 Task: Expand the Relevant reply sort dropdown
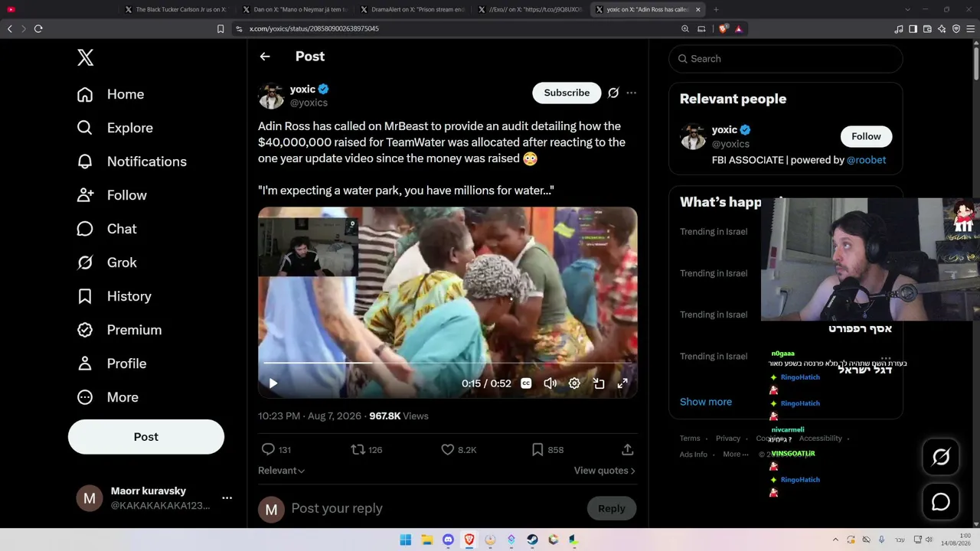(281, 471)
